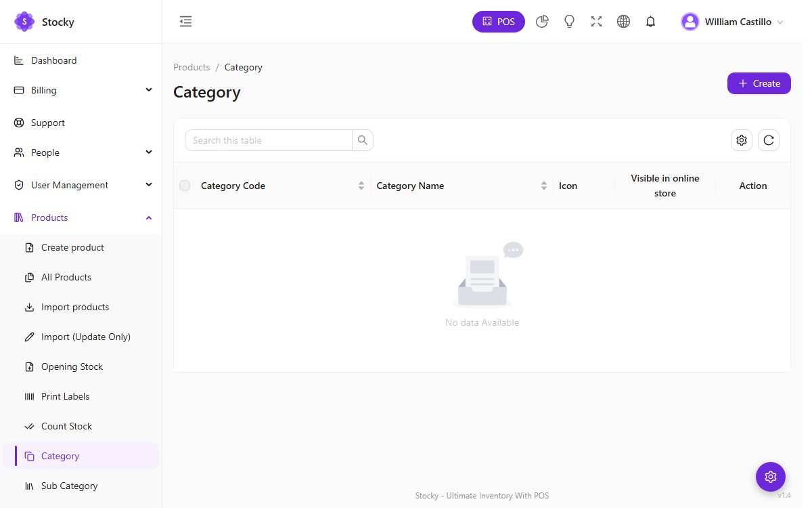Expand the User Management chevron
This screenshot has width=812, height=508.
[149, 185]
